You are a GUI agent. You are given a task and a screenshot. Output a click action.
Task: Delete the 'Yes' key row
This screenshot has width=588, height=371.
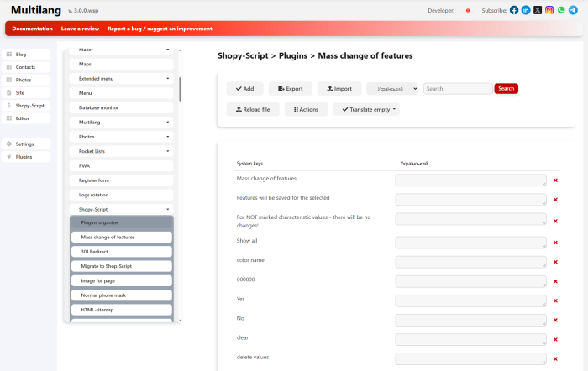(x=555, y=301)
